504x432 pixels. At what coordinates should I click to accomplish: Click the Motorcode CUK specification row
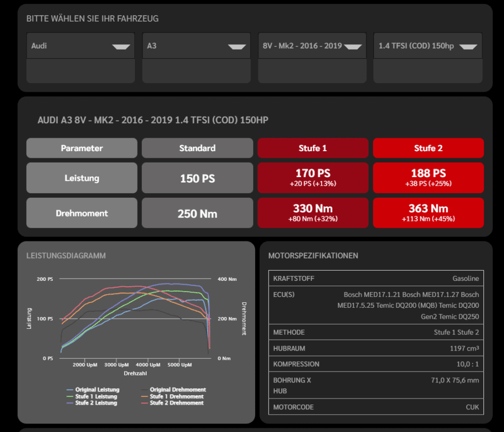pyautogui.click(x=376, y=407)
